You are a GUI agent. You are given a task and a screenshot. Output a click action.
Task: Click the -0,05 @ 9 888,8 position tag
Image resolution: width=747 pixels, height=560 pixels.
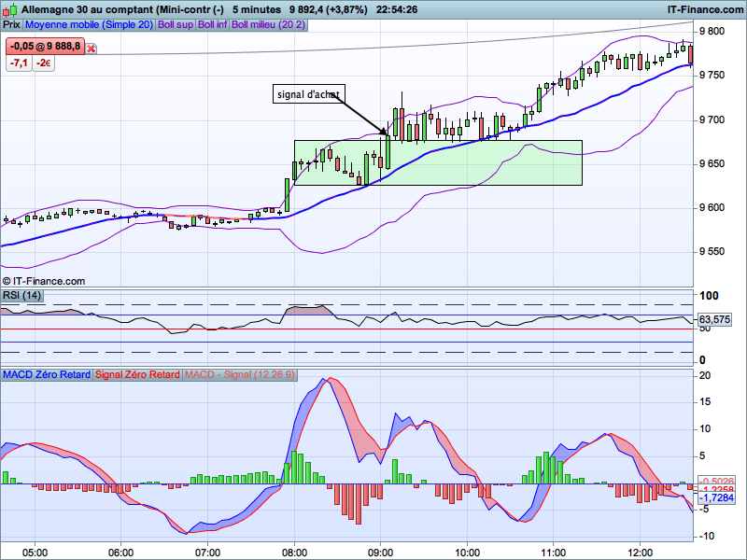pyautogui.click(x=45, y=46)
